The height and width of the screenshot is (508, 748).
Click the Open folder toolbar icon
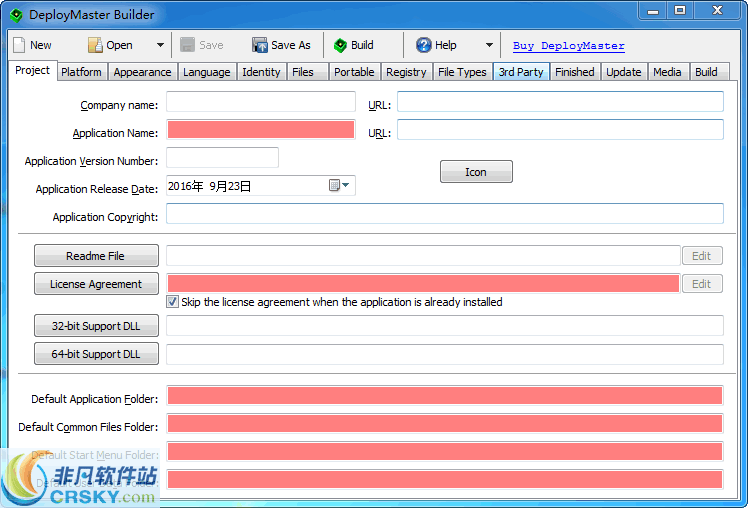click(x=95, y=45)
